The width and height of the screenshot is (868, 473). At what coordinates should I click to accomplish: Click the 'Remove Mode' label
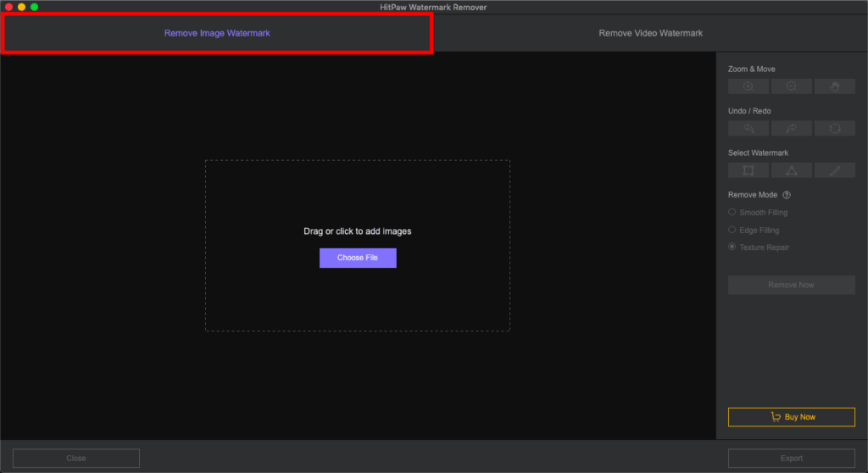(753, 195)
